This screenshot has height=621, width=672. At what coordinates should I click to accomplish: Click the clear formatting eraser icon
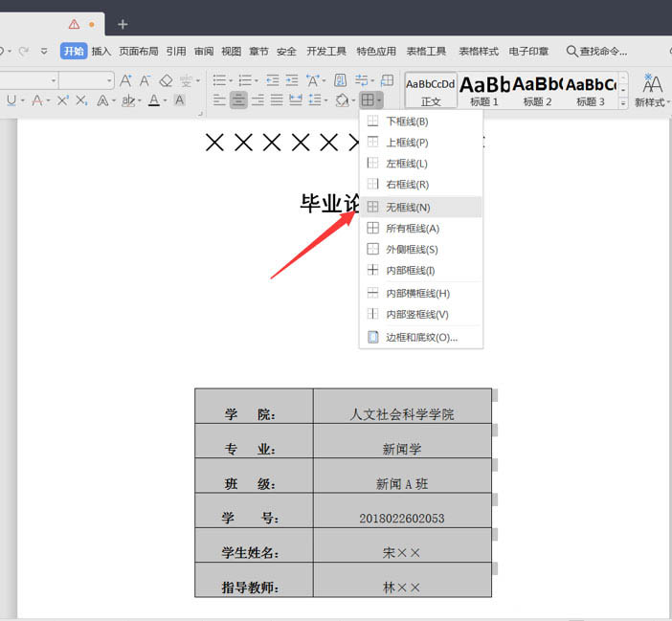(x=166, y=81)
